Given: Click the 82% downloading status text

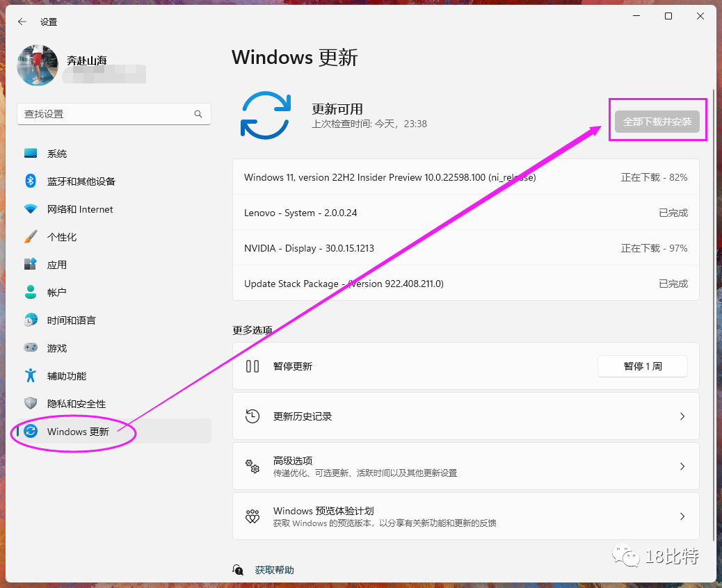Looking at the screenshot, I should 654,177.
